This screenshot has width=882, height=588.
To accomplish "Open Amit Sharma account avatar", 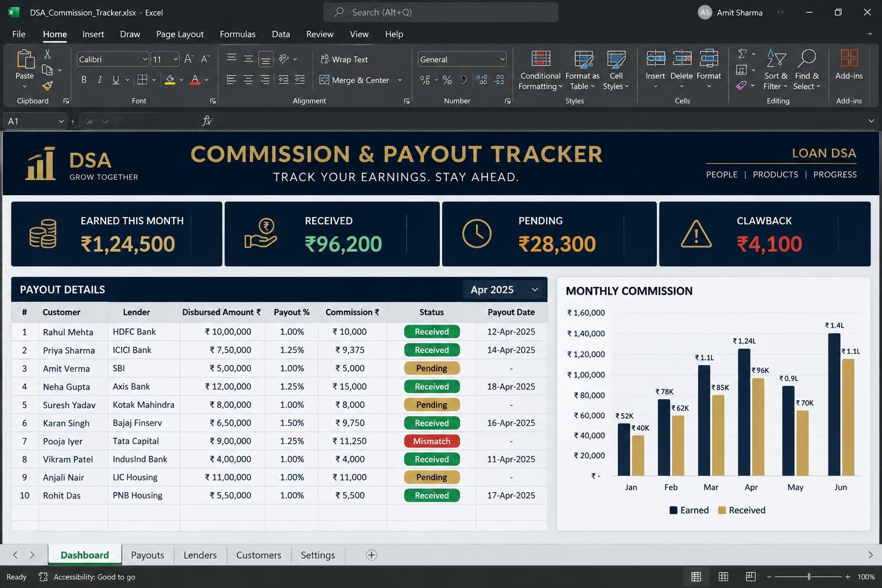I will click(705, 12).
